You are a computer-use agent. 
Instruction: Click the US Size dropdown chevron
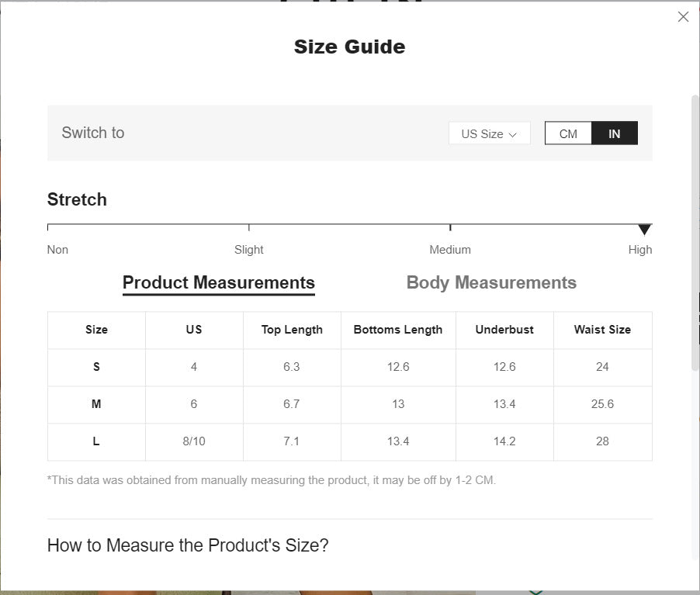513,134
